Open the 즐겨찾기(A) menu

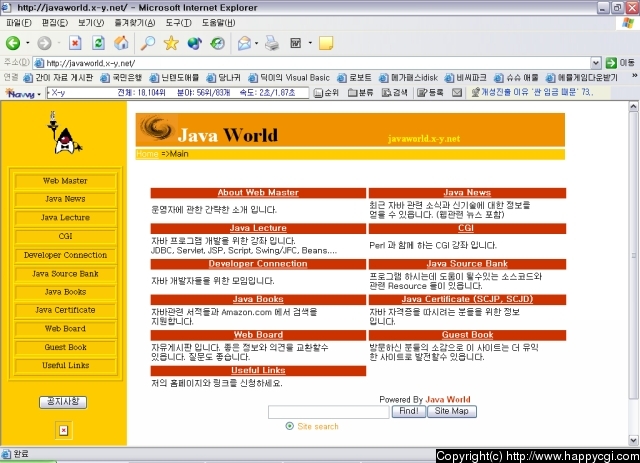coord(135,23)
